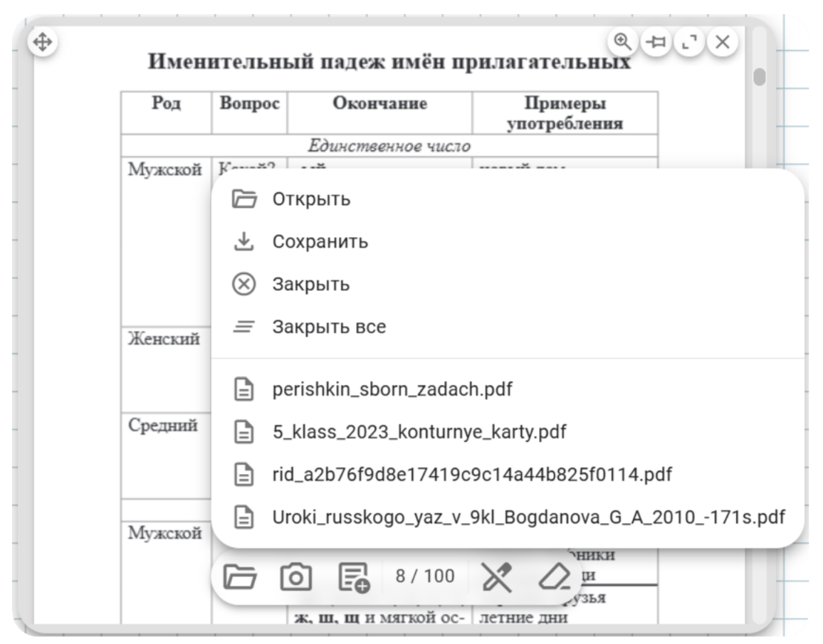Image resolution: width=823 pixels, height=644 pixels.
Task: Click the page counter 8 / 100
Action: tap(424, 576)
